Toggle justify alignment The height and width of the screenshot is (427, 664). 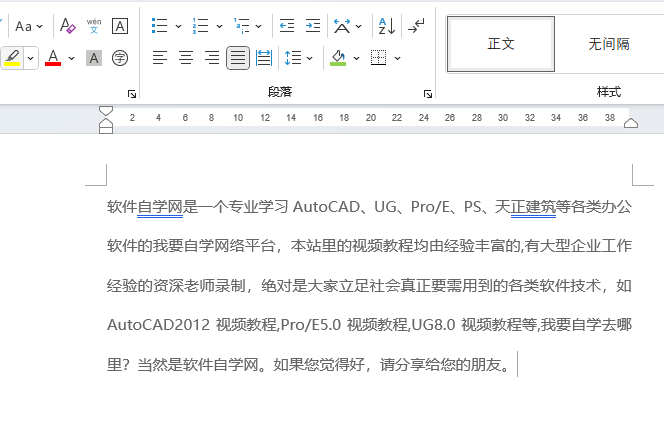[x=238, y=58]
